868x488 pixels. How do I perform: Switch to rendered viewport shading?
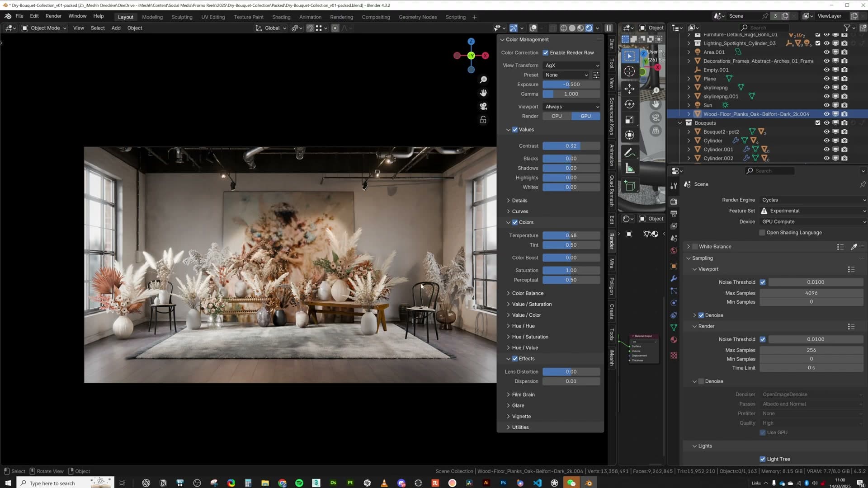coord(589,28)
